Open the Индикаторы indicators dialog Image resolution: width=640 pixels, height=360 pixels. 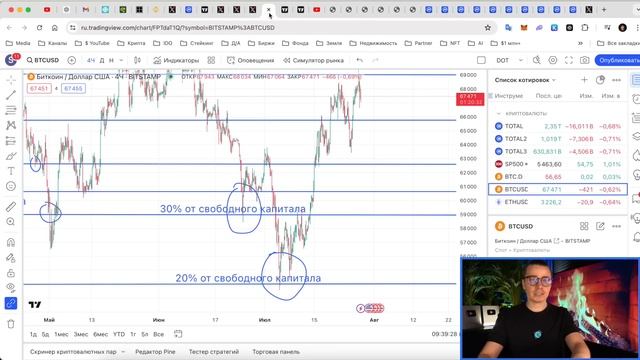(x=176, y=60)
